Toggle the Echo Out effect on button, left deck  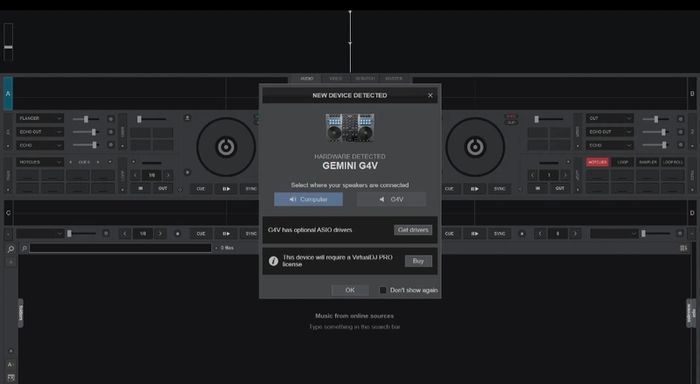111,132
